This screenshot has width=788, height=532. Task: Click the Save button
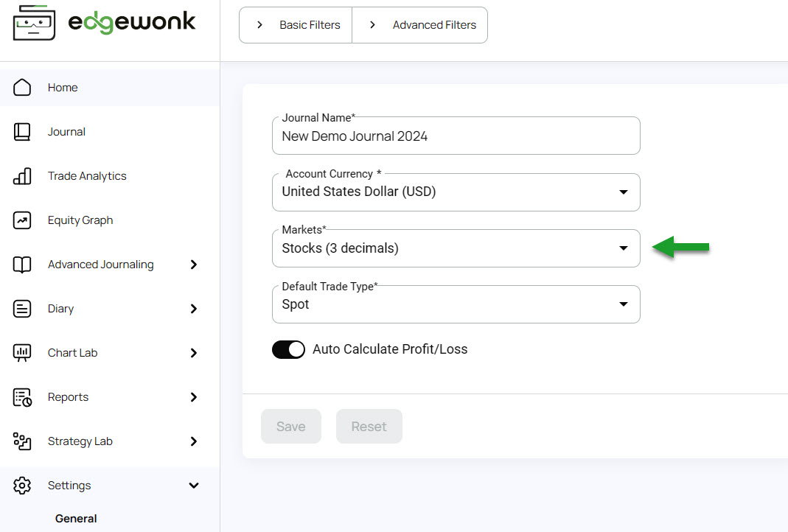[x=290, y=427]
